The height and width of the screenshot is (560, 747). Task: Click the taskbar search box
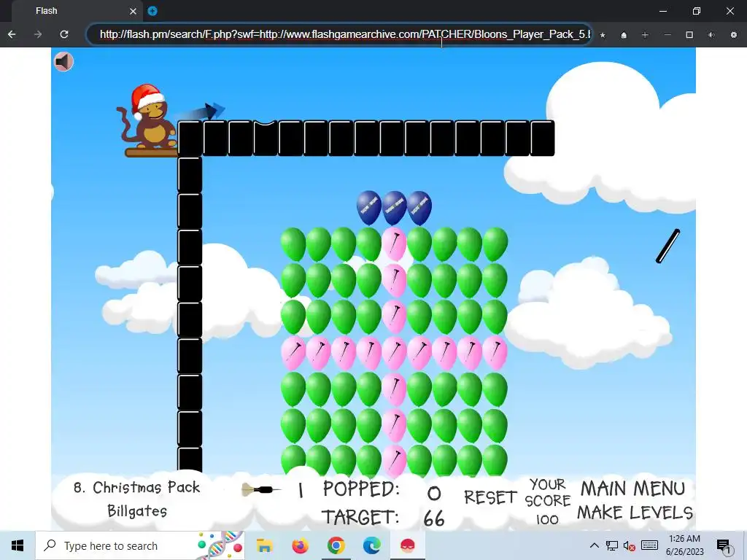(140, 545)
